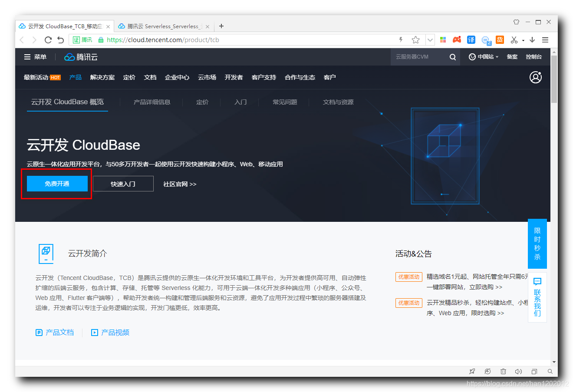Click the 备案 link
Viewport: 573px width, 392px height.
click(512, 57)
